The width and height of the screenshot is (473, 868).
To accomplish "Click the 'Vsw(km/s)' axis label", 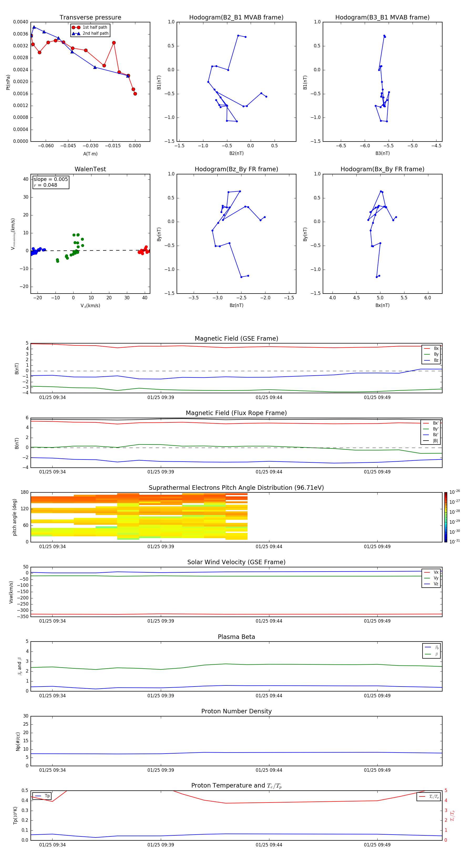I will pyautogui.click(x=11, y=592).
